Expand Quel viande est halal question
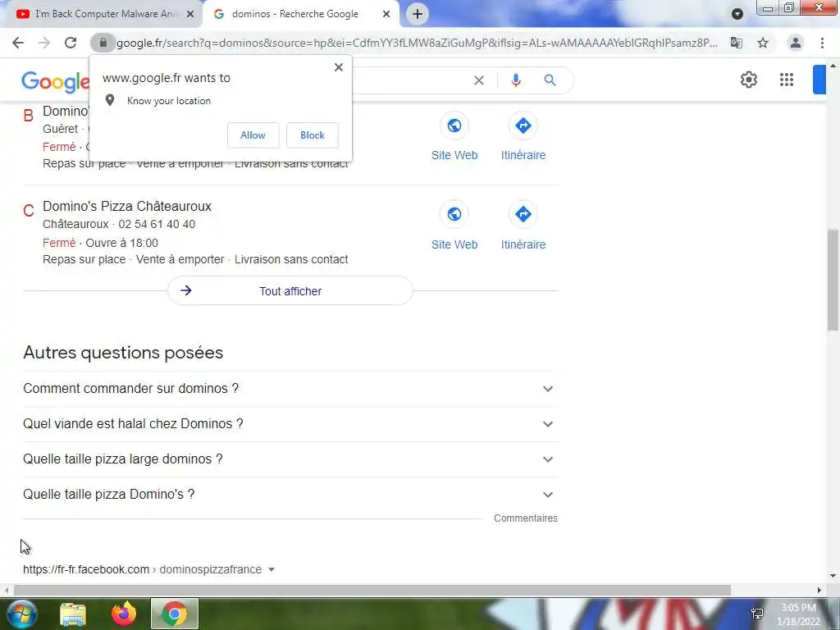The width and height of the screenshot is (840, 630). pyautogui.click(x=290, y=424)
